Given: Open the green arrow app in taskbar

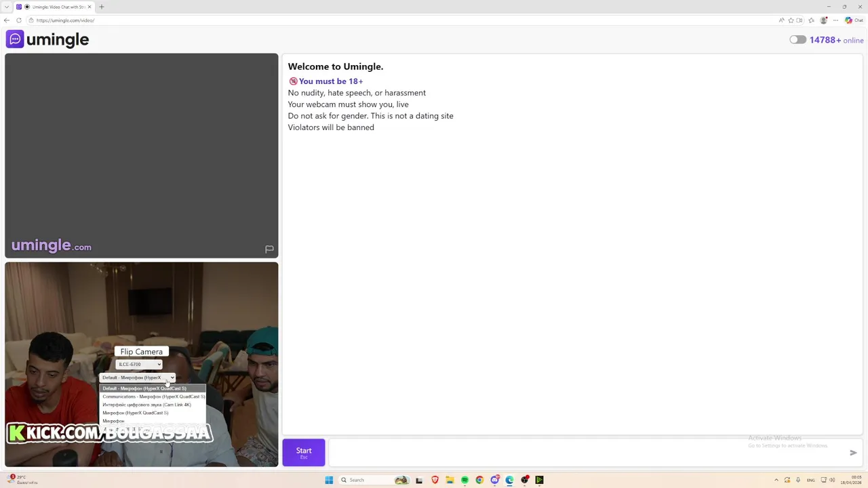Looking at the screenshot, I should pyautogui.click(x=539, y=480).
